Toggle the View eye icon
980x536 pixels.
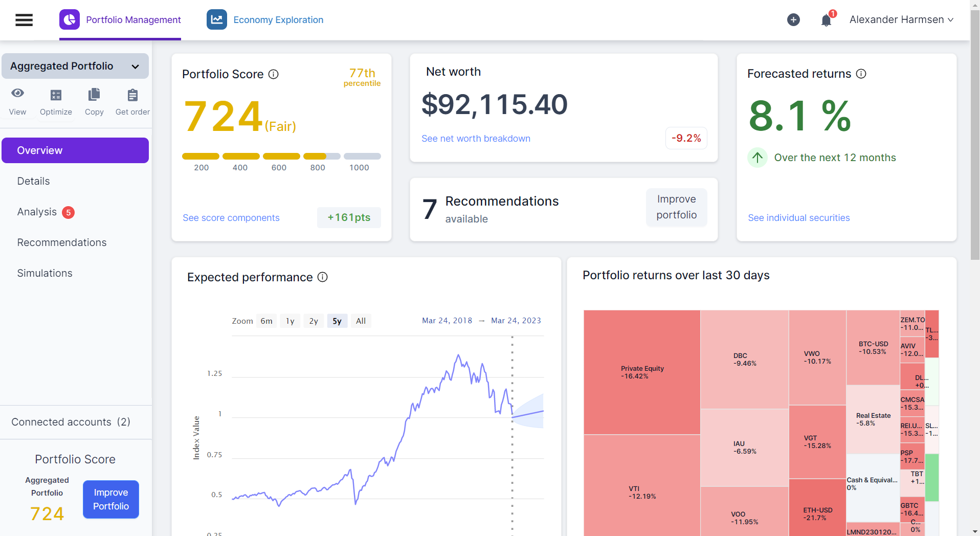point(17,93)
